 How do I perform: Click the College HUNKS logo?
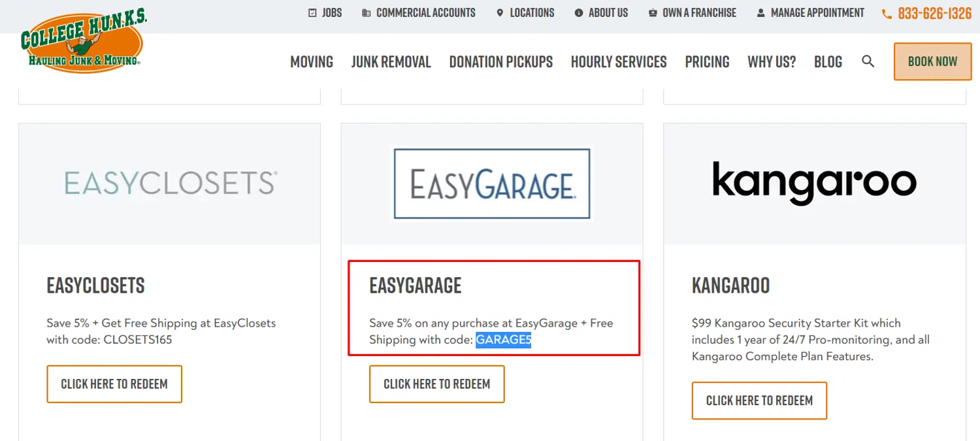pos(83,41)
